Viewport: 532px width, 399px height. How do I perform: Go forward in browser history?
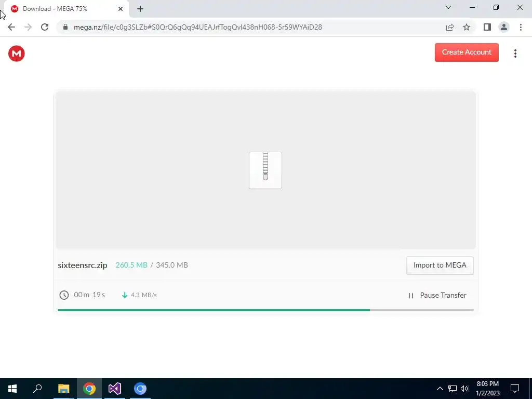point(28,27)
